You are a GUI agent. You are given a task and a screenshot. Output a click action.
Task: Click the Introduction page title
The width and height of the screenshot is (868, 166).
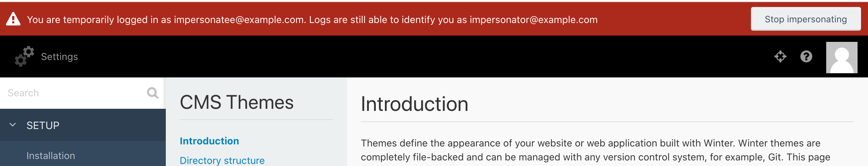414,104
